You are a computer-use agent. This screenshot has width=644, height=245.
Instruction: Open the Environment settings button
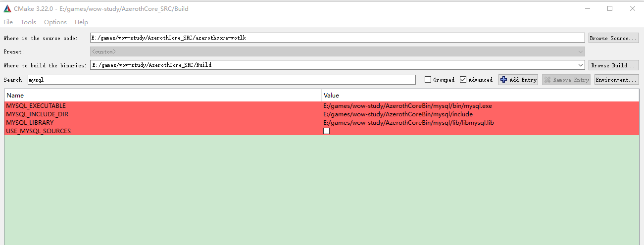(616, 80)
